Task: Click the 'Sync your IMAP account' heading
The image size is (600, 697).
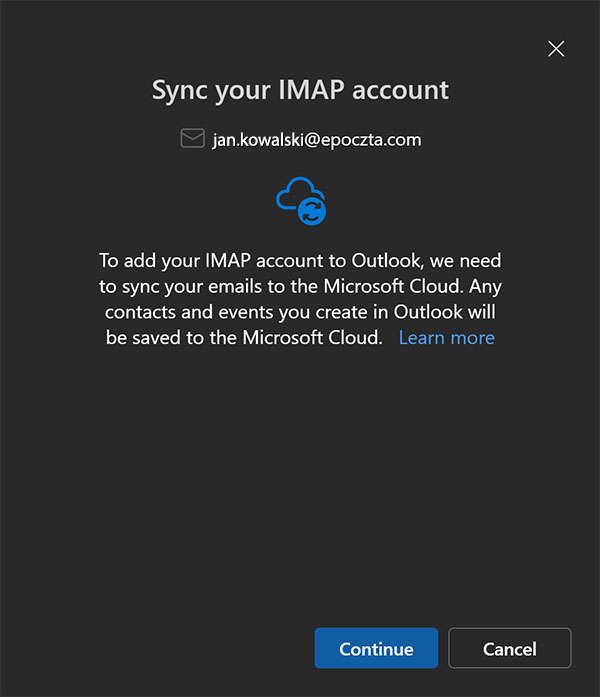Action: [300, 89]
